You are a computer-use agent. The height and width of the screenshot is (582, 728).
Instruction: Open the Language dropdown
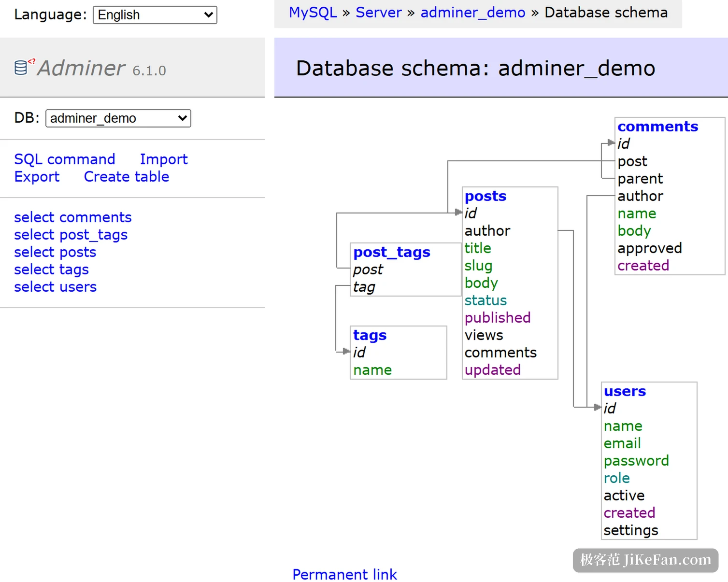pos(155,15)
